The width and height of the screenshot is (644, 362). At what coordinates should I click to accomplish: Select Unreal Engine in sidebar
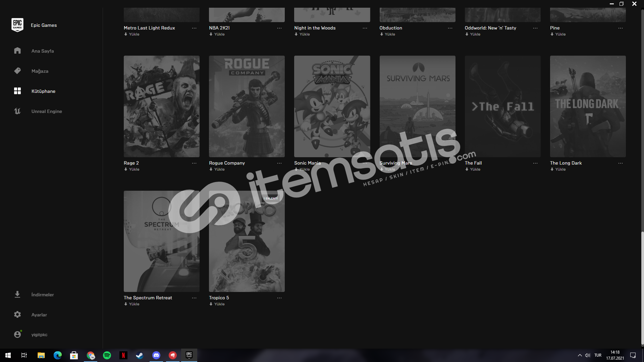point(47,111)
